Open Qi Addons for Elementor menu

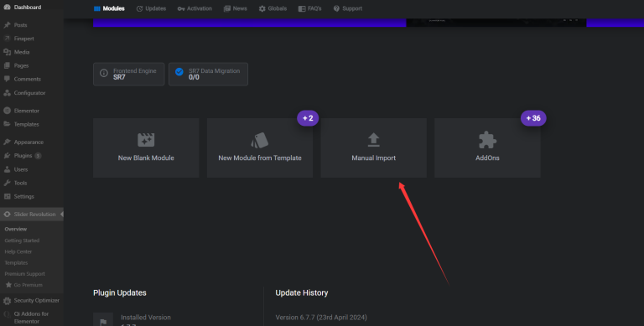32,318
